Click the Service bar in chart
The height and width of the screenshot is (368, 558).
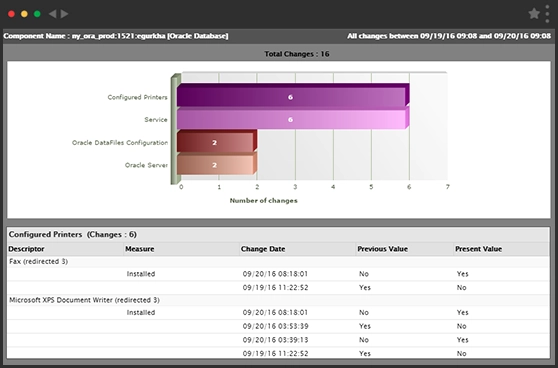click(293, 118)
